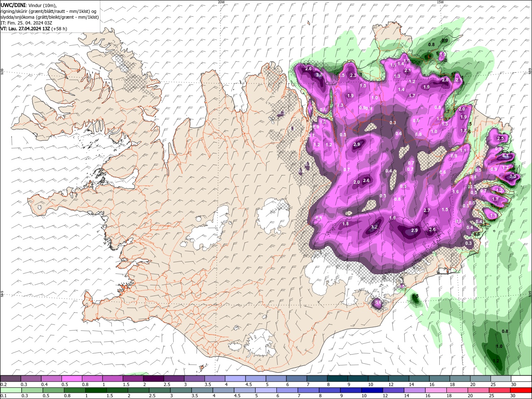Click the '25' label on the rain scale
This screenshot has width=532, height=399.
[491, 396]
